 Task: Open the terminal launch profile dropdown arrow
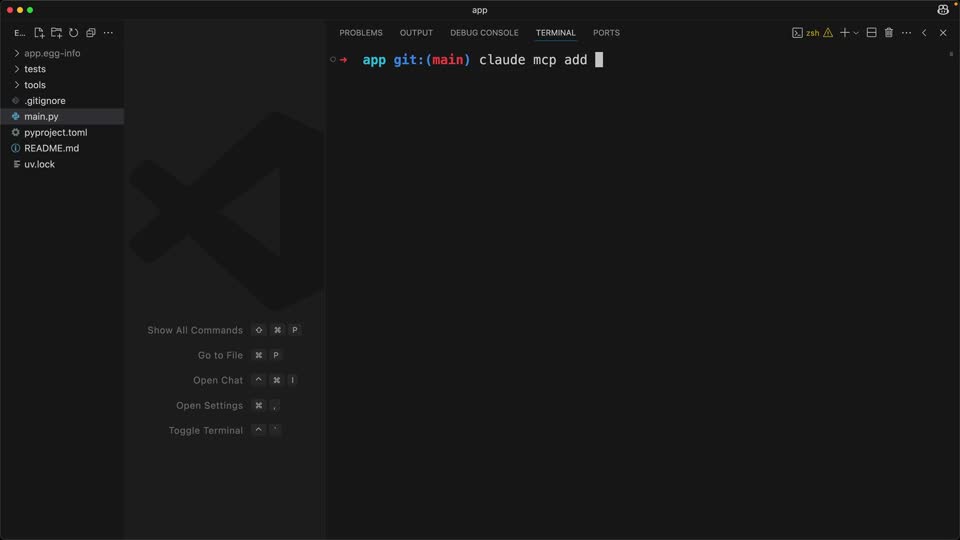click(856, 33)
